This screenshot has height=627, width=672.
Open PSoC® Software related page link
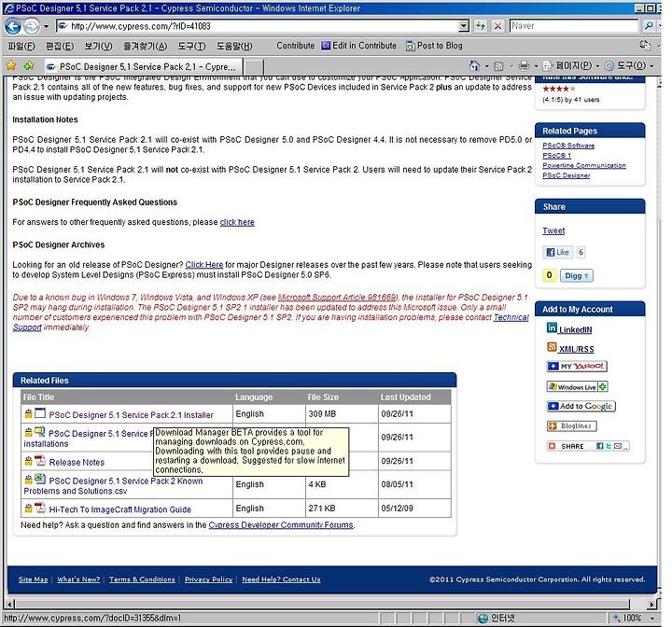[568, 146]
